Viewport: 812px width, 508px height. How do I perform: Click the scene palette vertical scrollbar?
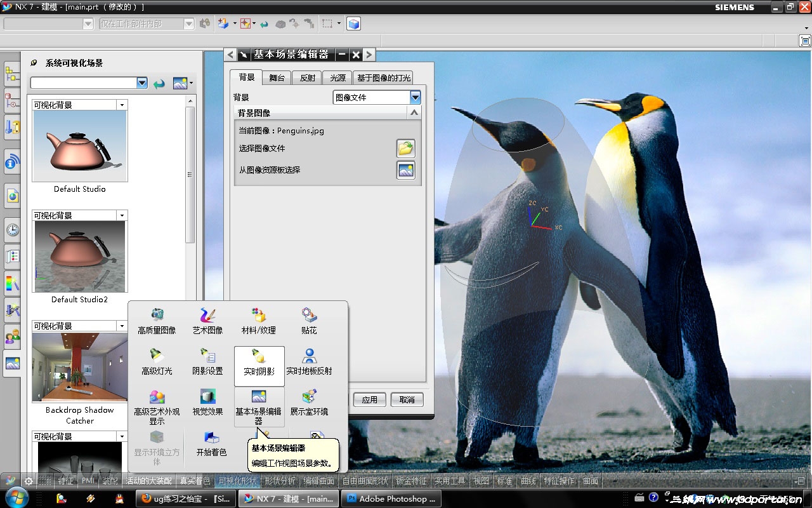(190, 175)
